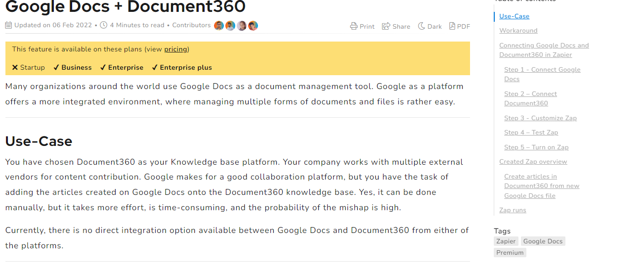Image resolution: width=644 pixels, height=277 pixels.
Task: Go to Step 4 – Test Zap
Action: (531, 133)
